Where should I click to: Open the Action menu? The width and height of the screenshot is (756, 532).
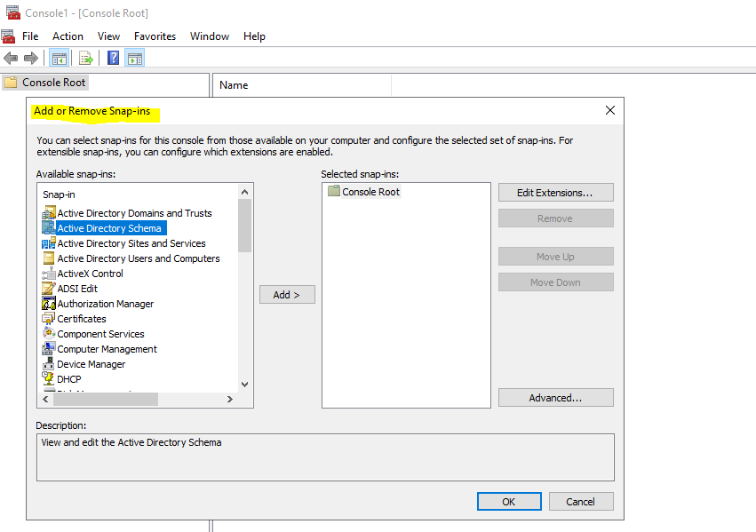tap(68, 36)
